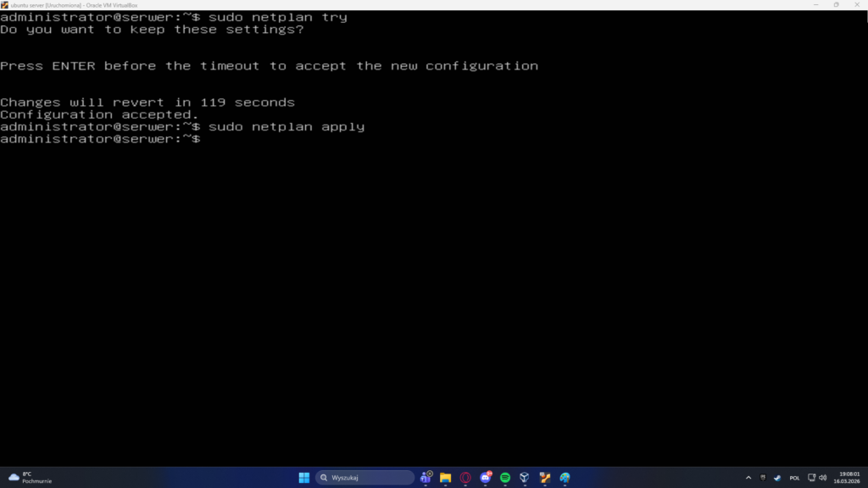This screenshot has height=488, width=868.
Task: Open Spotify from the taskbar
Action: [x=505, y=478]
